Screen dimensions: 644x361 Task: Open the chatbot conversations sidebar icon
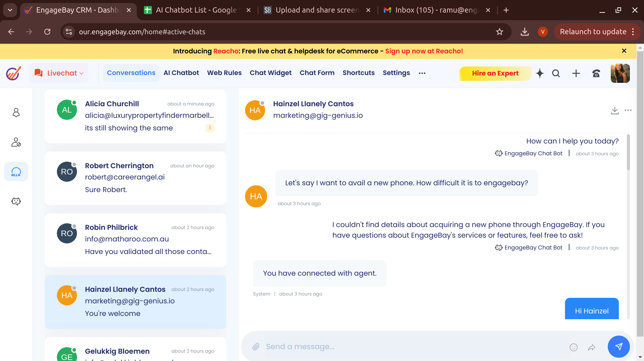(x=16, y=201)
